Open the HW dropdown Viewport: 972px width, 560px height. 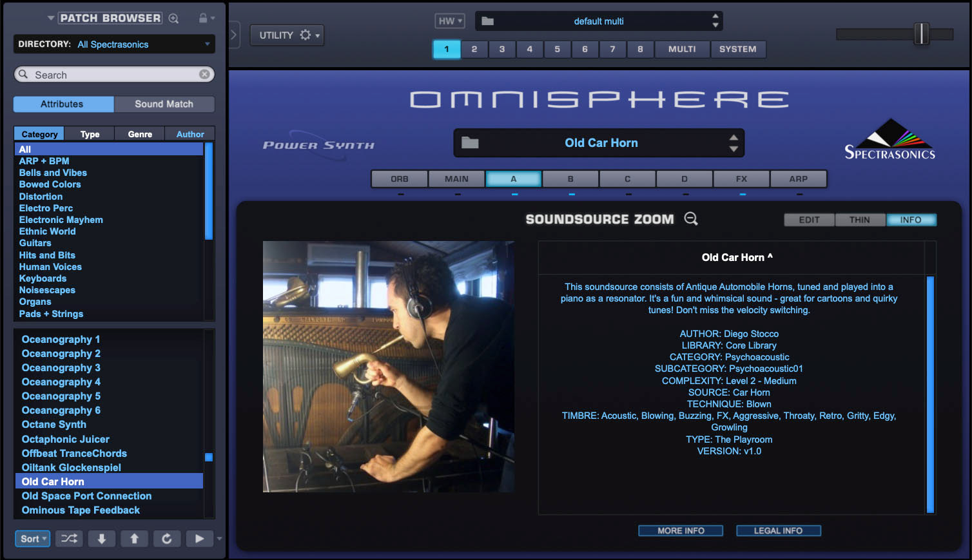coord(449,21)
